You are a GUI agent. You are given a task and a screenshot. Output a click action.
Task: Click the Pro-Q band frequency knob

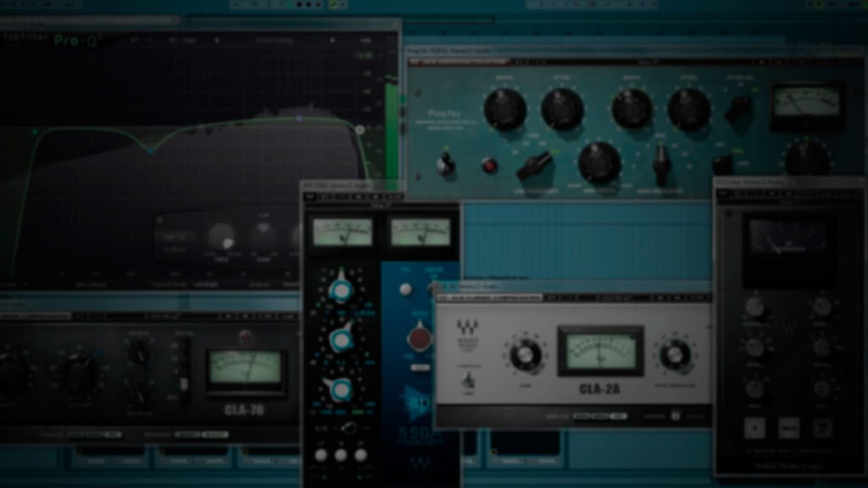(x=221, y=238)
